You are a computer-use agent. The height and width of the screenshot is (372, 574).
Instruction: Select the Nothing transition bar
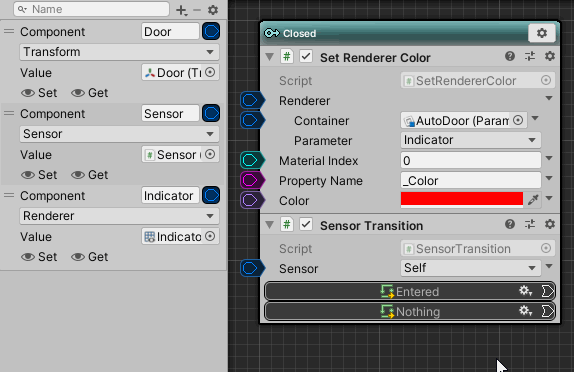pos(410,311)
